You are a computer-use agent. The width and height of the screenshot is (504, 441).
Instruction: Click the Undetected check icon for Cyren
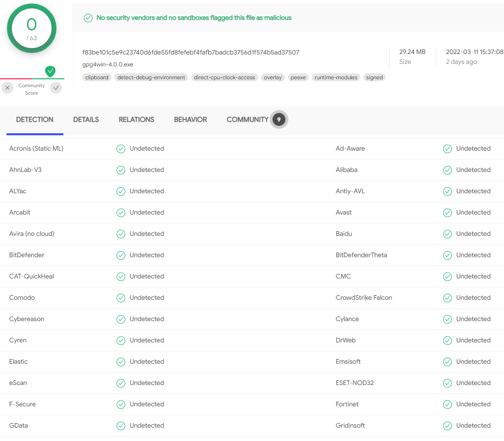point(121,340)
